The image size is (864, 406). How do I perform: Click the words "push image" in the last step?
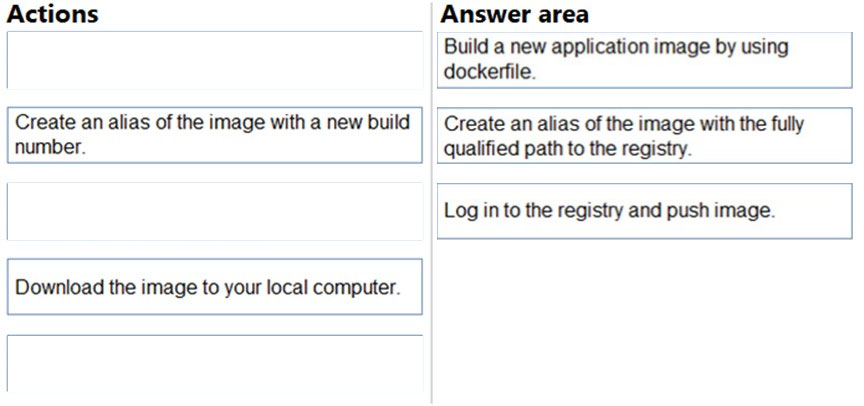point(720,211)
